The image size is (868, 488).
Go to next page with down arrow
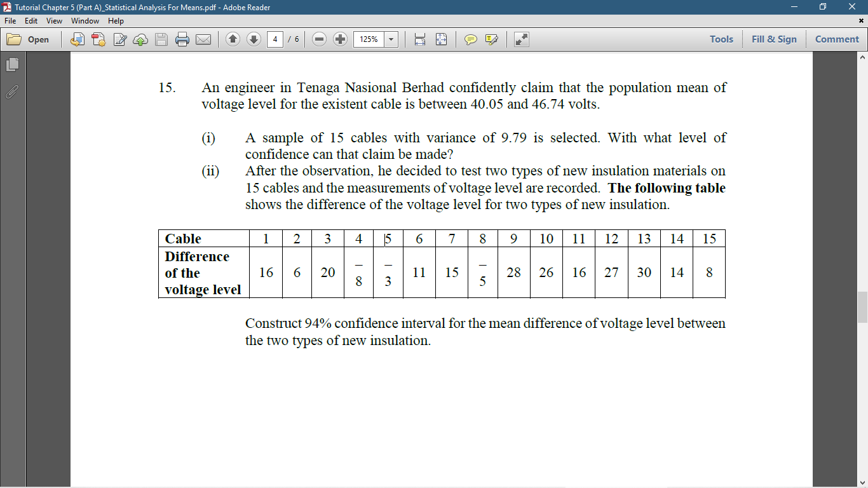click(254, 39)
